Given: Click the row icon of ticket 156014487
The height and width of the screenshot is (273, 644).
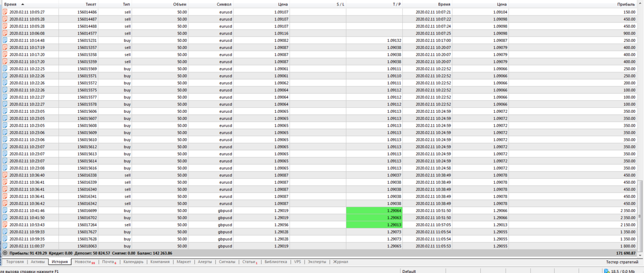Looking at the screenshot, I should pos(5,19).
